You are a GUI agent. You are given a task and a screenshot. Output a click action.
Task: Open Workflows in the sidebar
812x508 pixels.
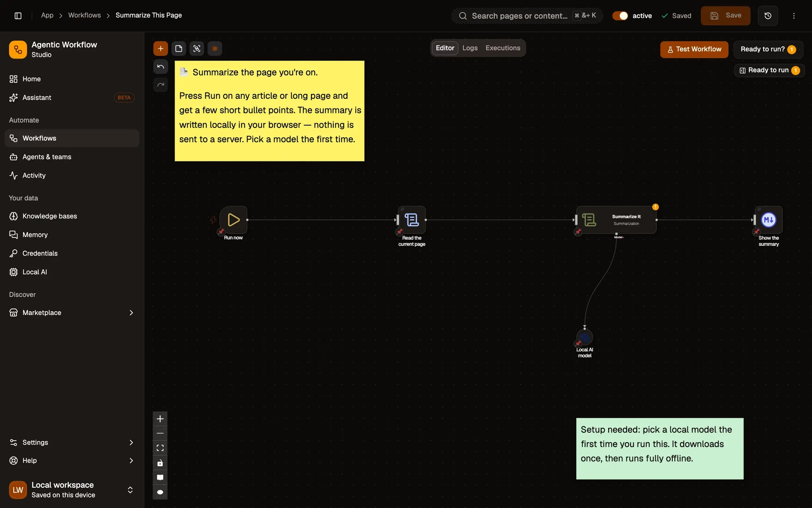click(x=71, y=138)
